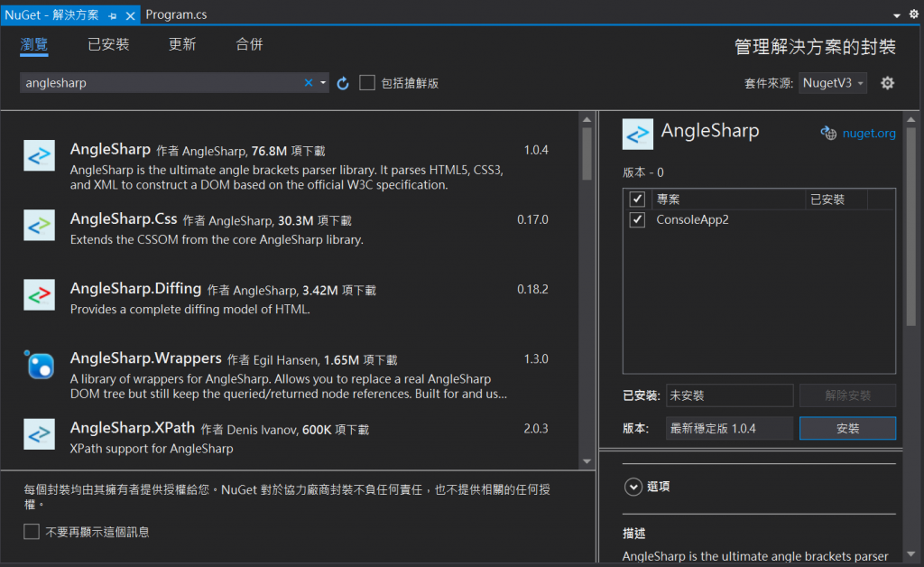Select the AngleSharp.Css package title
The height and width of the screenshot is (567, 924).
(124, 218)
